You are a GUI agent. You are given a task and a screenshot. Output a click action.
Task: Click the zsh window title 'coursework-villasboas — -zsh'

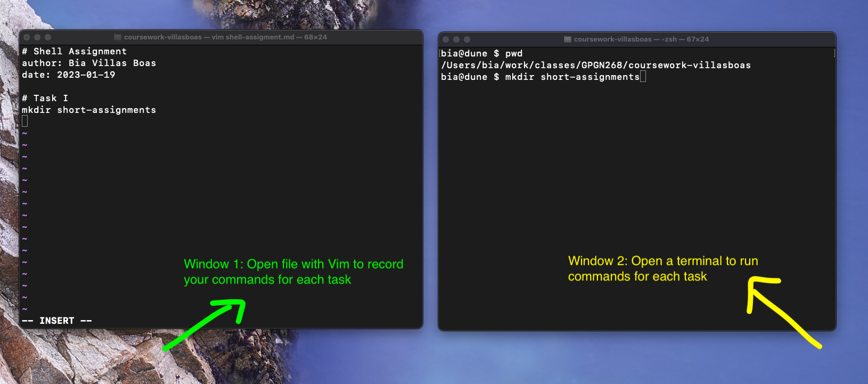tap(626, 39)
